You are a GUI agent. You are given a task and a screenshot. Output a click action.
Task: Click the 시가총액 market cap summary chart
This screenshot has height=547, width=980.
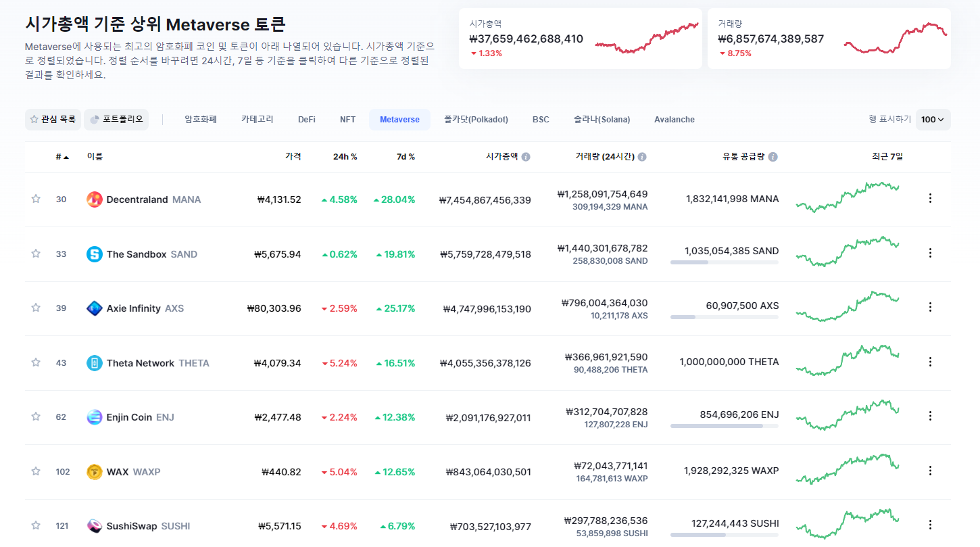[x=647, y=38]
